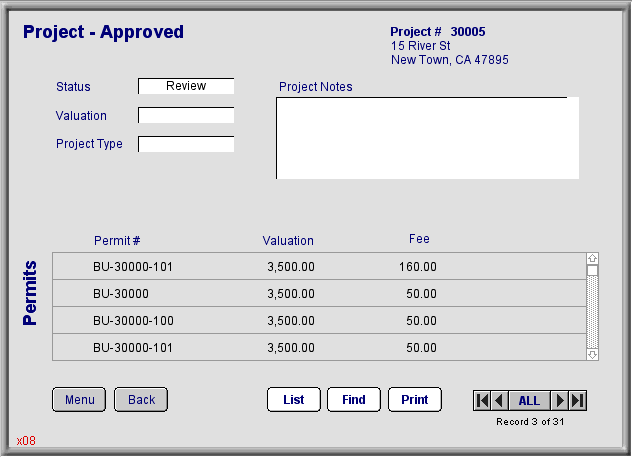632x457 pixels.
Task: Click the Print button
Action: [x=415, y=400]
